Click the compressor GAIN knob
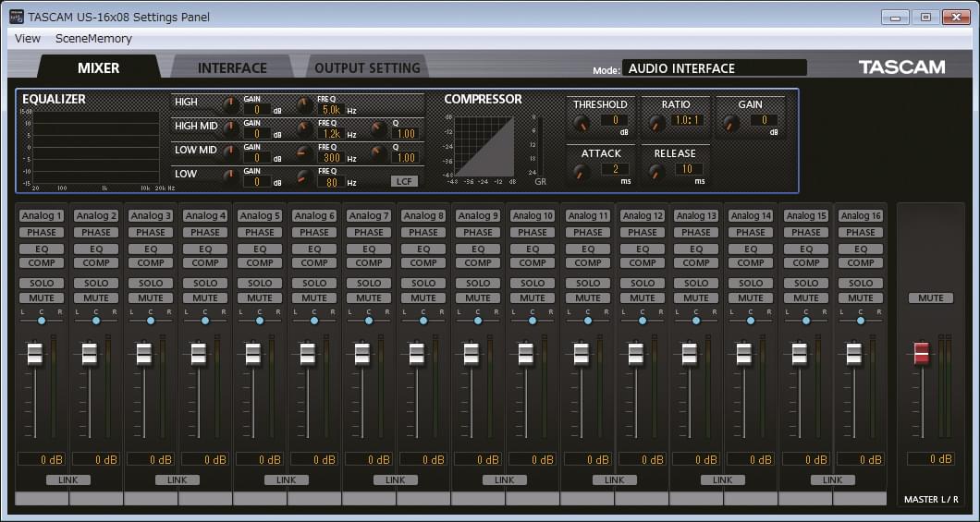The height and width of the screenshot is (522, 980). (x=731, y=124)
